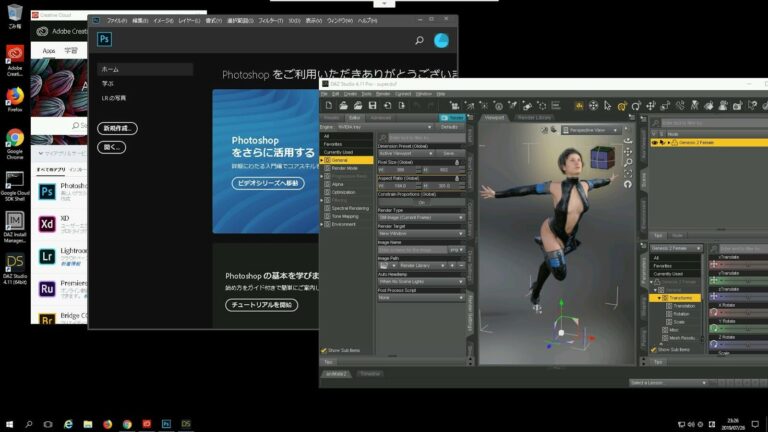Viewport: 768px width, 432px height.
Task: Click the Lightroom icon in Creative Cloud list
Action: coord(47,256)
